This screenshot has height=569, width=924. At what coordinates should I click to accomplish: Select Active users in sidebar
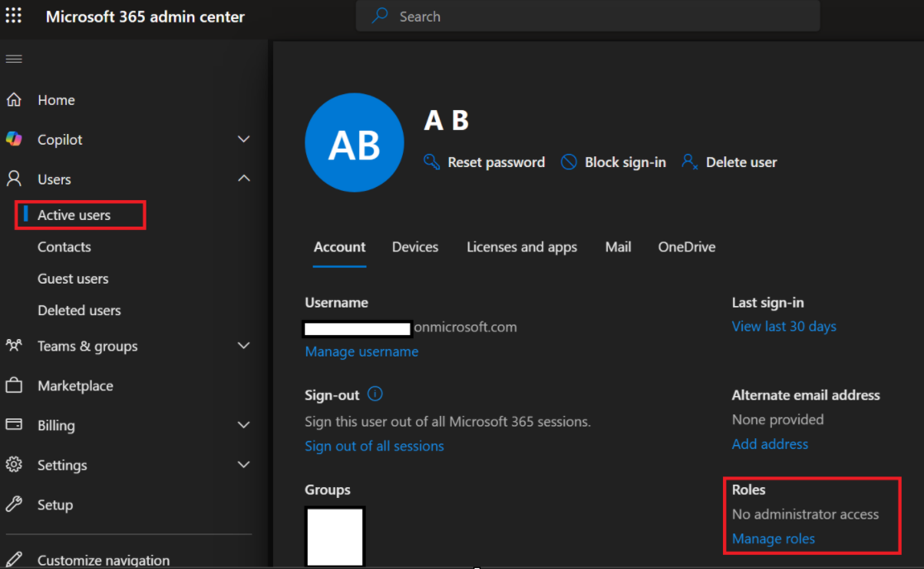point(74,215)
